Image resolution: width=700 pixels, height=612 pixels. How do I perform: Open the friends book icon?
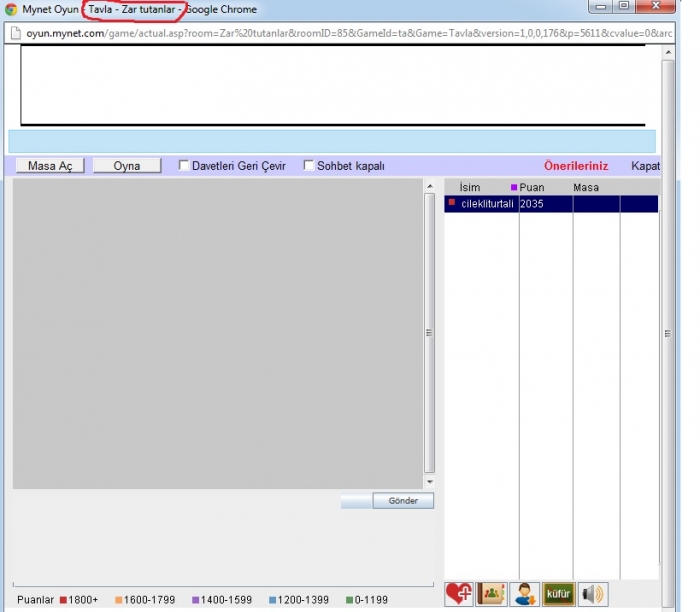[492, 594]
